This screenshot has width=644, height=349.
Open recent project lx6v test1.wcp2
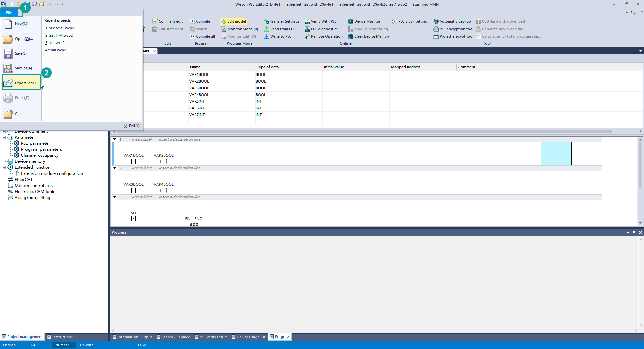60,28
